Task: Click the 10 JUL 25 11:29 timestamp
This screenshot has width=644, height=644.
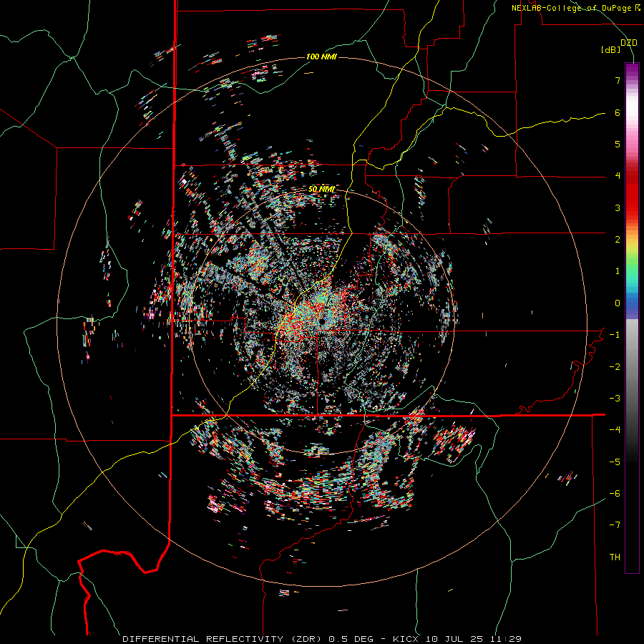Action: (474, 639)
